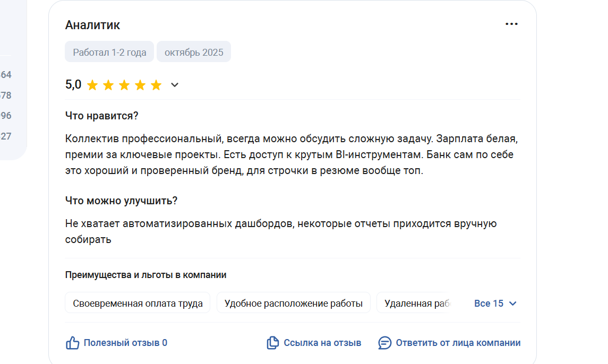
Task: Click the chevron next to "Все 15"
Action: 513,304
